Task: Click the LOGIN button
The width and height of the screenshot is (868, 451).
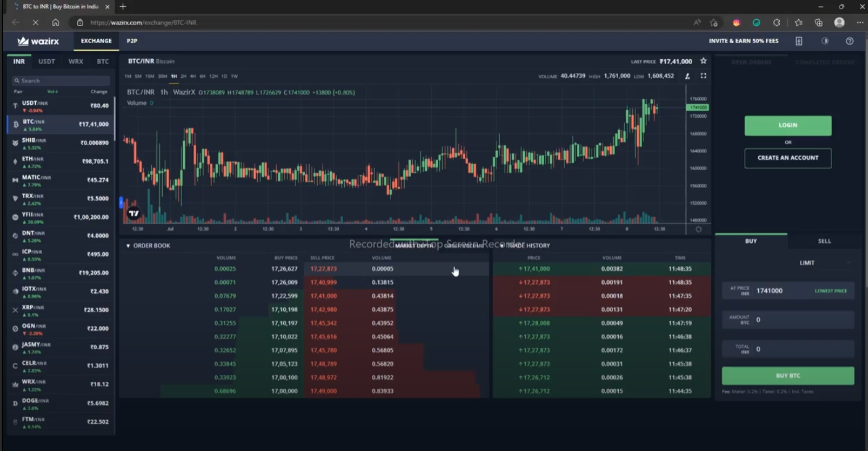Action: point(788,125)
